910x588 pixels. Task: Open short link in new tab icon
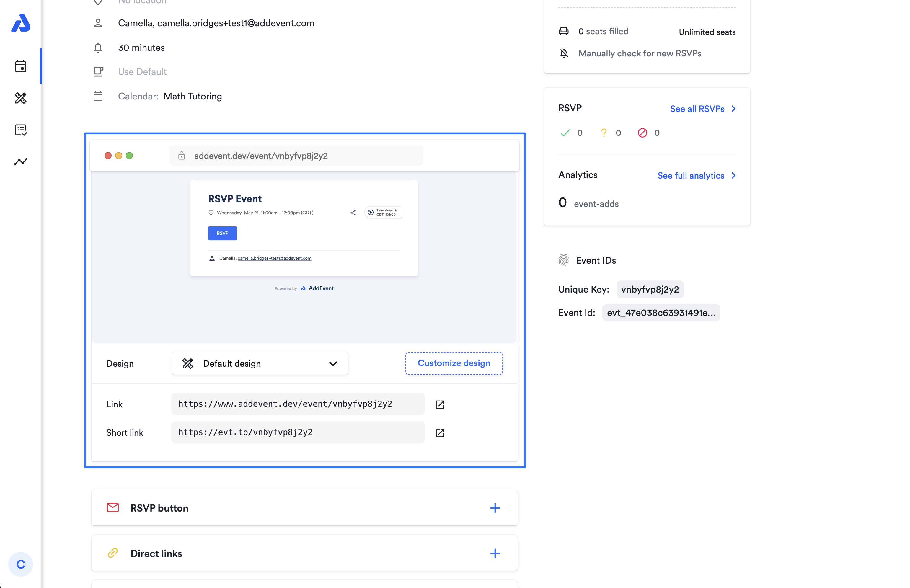(x=440, y=433)
